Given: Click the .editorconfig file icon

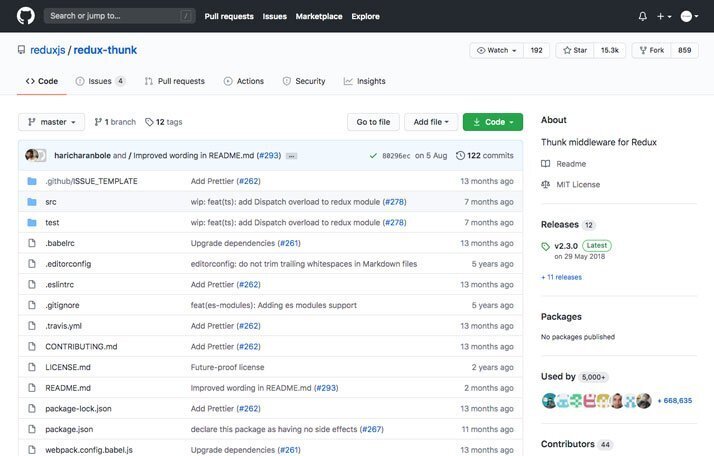Looking at the screenshot, I should coord(32,264).
